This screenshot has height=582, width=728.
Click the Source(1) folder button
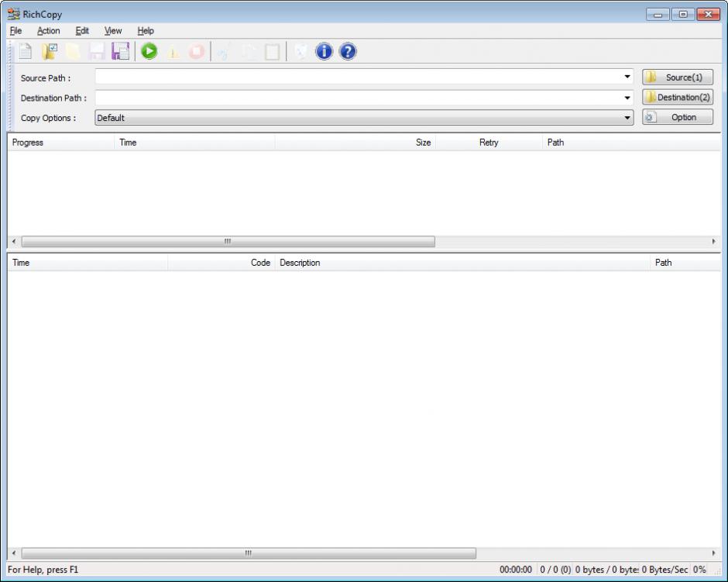(x=678, y=77)
